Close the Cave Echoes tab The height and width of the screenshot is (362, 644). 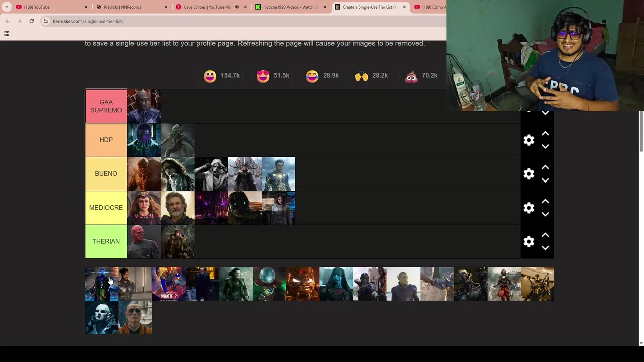point(246,7)
